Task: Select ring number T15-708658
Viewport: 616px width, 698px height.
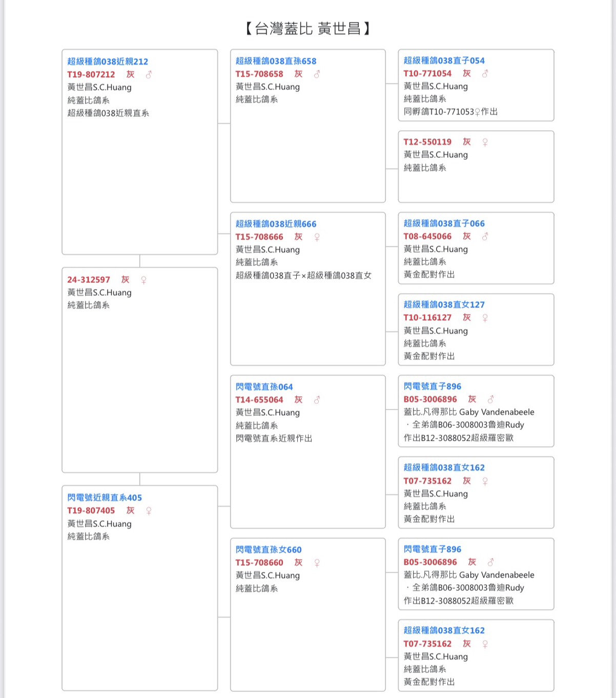Action: tap(259, 74)
